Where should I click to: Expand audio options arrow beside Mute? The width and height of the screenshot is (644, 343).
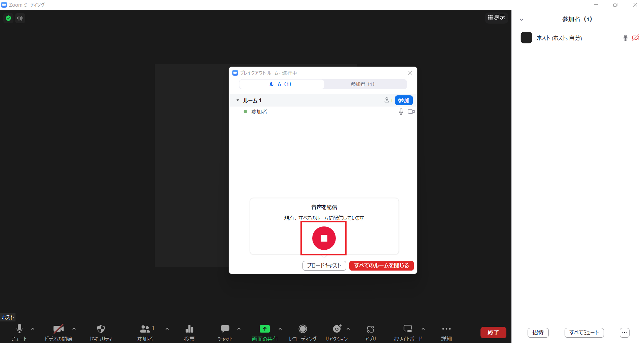click(33, 329)
